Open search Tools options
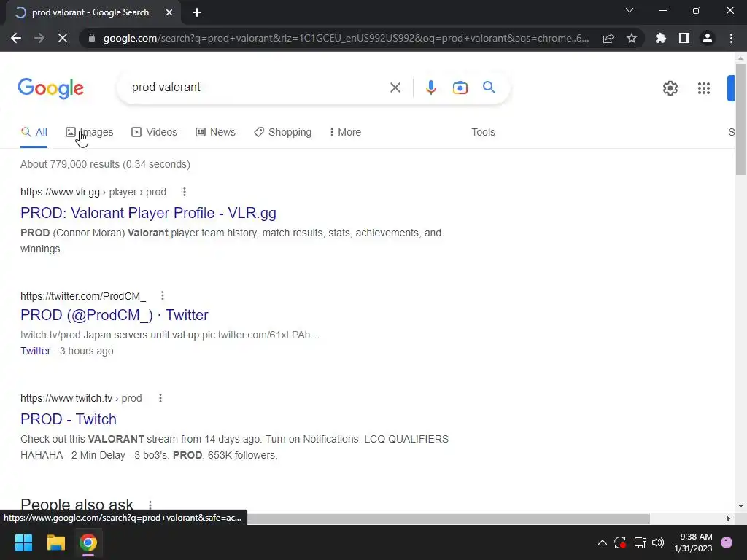Image resolution: width=747 pixels, height=560 pixels. coord(483,132)
